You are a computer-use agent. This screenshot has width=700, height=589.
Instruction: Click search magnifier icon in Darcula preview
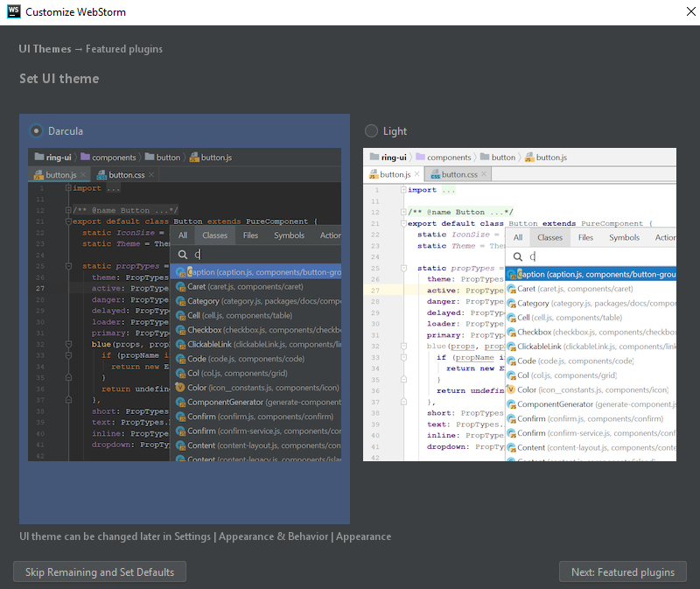[183, 255]
